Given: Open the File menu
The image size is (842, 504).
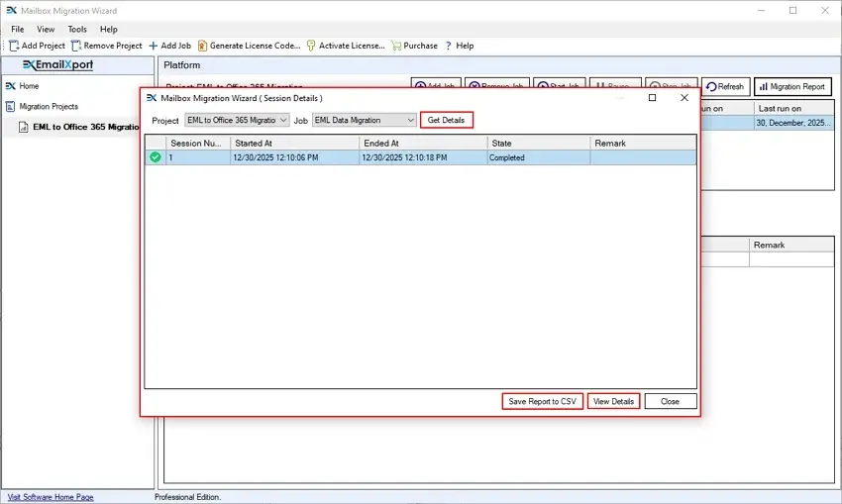Looking at the screenshot, I should coord(18,29).
